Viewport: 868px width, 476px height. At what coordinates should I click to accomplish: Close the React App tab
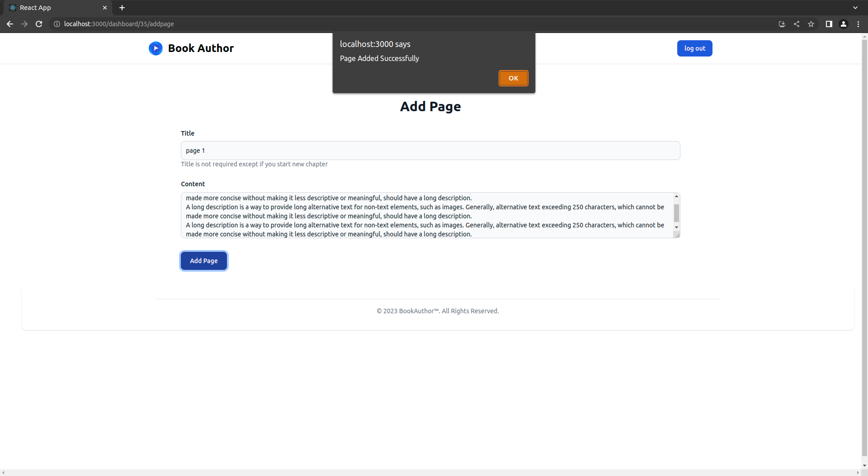tap(105, 8)
